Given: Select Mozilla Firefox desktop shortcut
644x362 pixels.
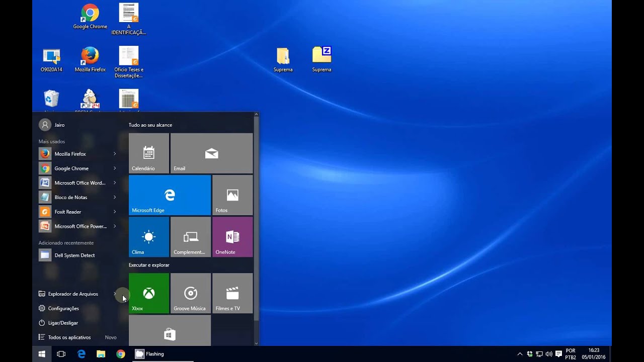Looking at the screenshot, I should click(90, 59).
